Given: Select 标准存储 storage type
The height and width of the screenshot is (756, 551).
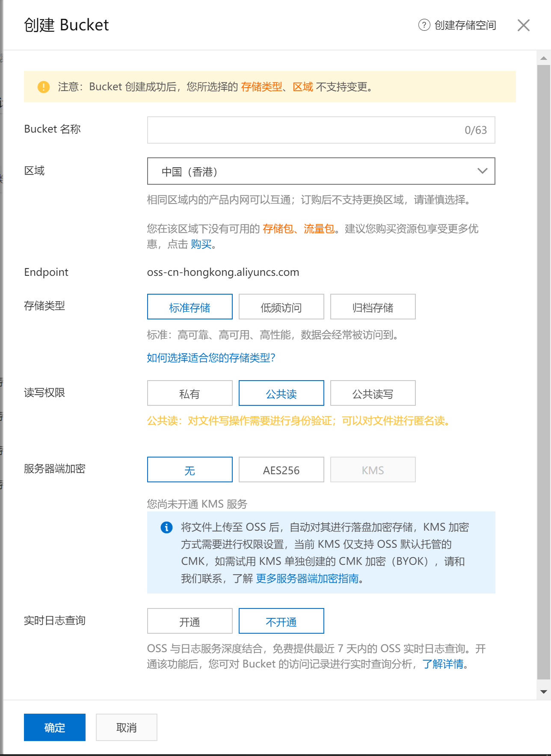Looking at the screenshot, I should 190,307.
